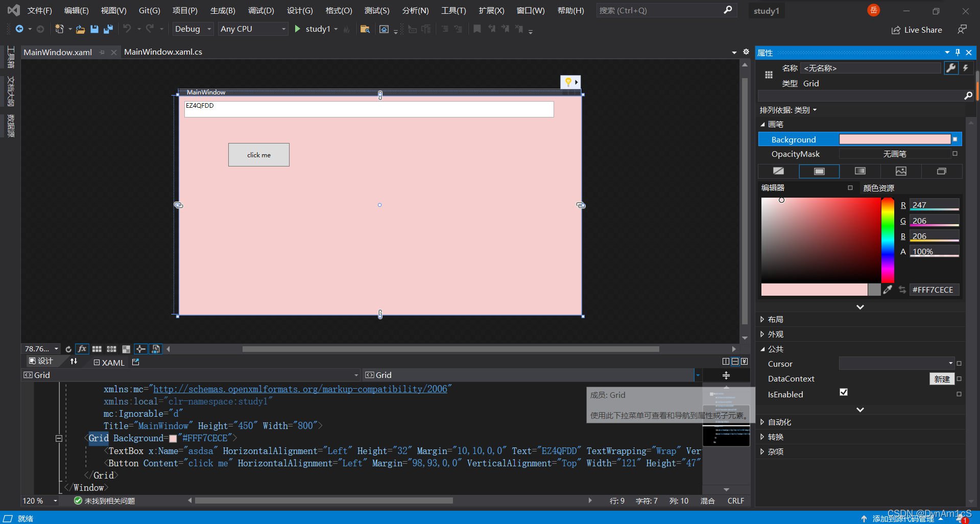This screenshot has height=524, width=980.
Task: Open the Debug configuration dropdown
Action: point(193,29)
